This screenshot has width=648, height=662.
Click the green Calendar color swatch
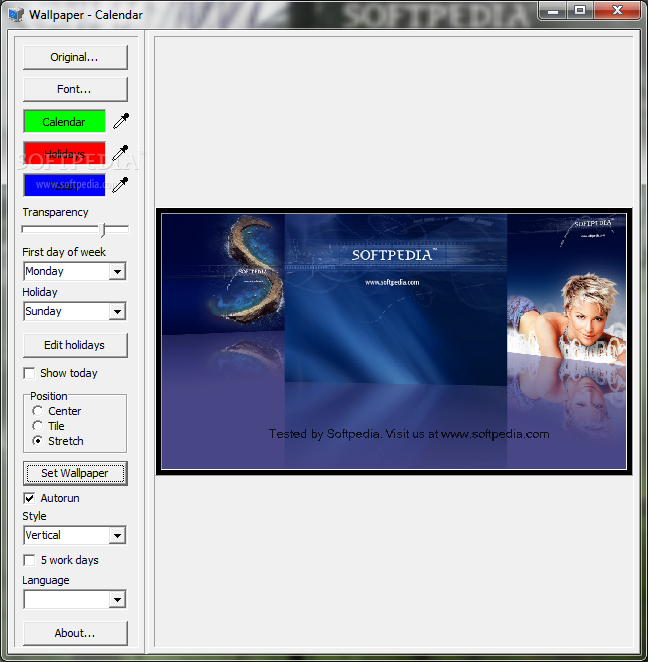pos(65,122)
